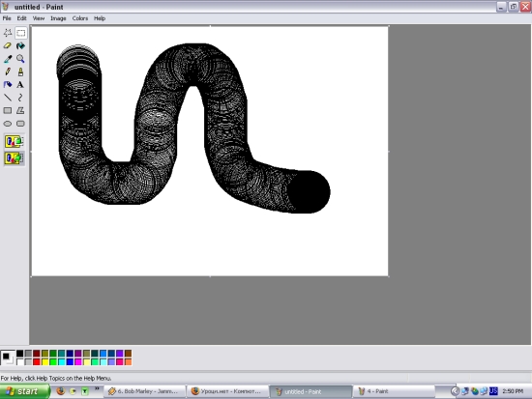Select the Curve tool
Screen dimensions: 532x399
pos(20,98)
